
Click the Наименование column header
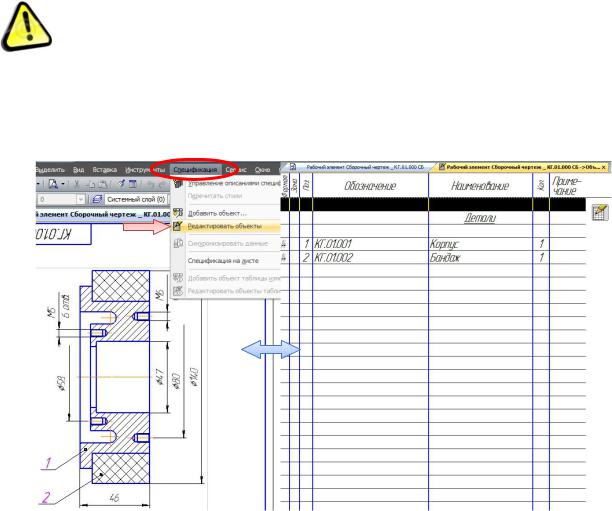click(480, 186)
